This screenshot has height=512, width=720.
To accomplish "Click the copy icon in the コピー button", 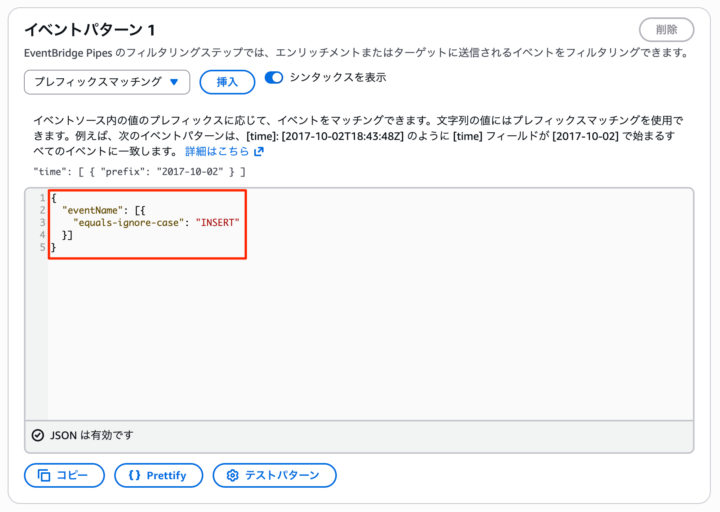I will tap(44, 475).
